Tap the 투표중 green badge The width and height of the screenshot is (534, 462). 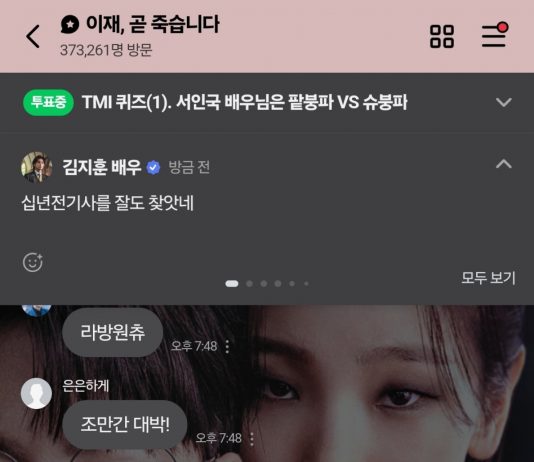(48, 102)
